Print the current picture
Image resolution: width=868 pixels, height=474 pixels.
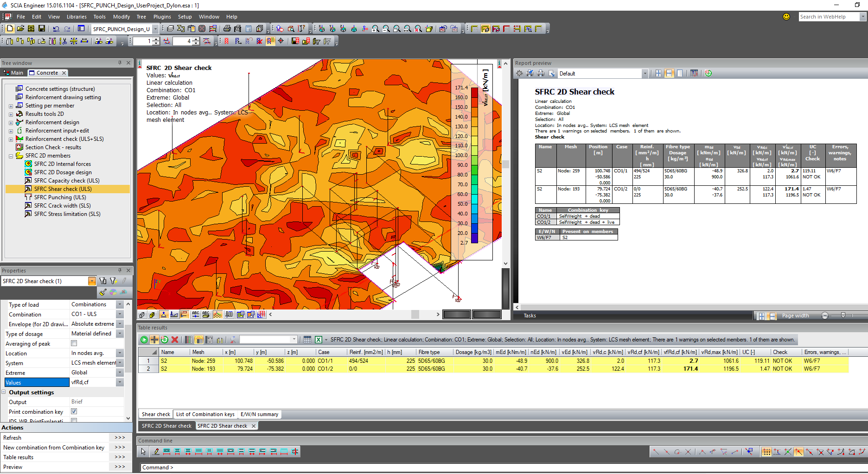[x=227, y=29]
